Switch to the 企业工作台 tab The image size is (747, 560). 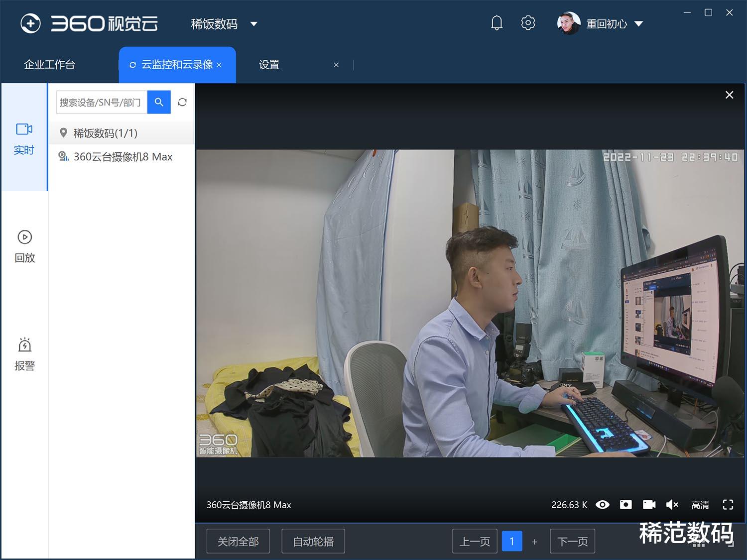pyautogui.click(x=50, y=65)
